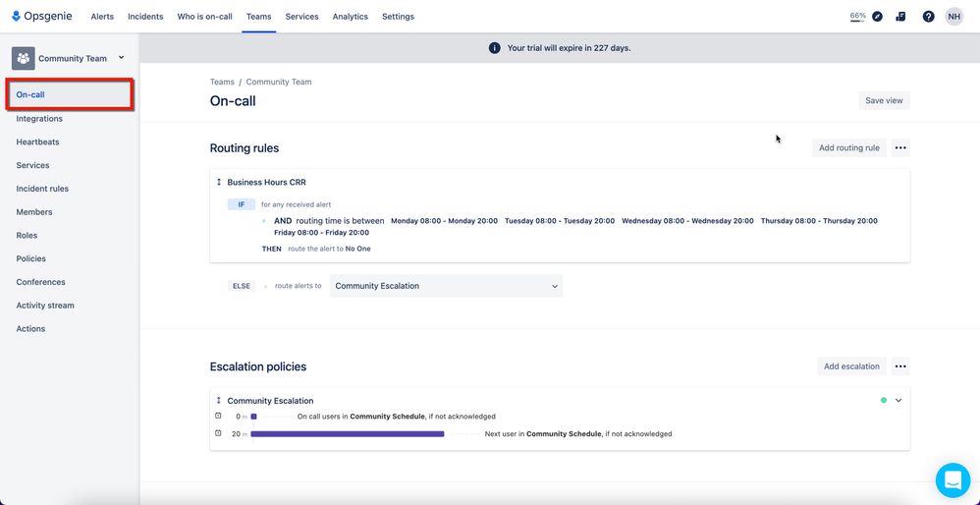Click the green Community Escalation status dot

tap(883, 401)
